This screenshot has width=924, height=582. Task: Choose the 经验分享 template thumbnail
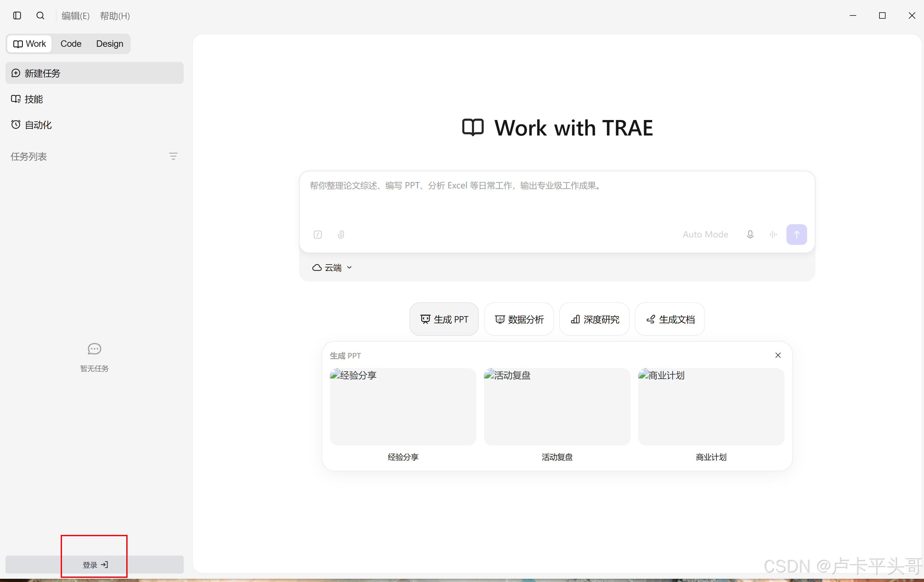403,406
